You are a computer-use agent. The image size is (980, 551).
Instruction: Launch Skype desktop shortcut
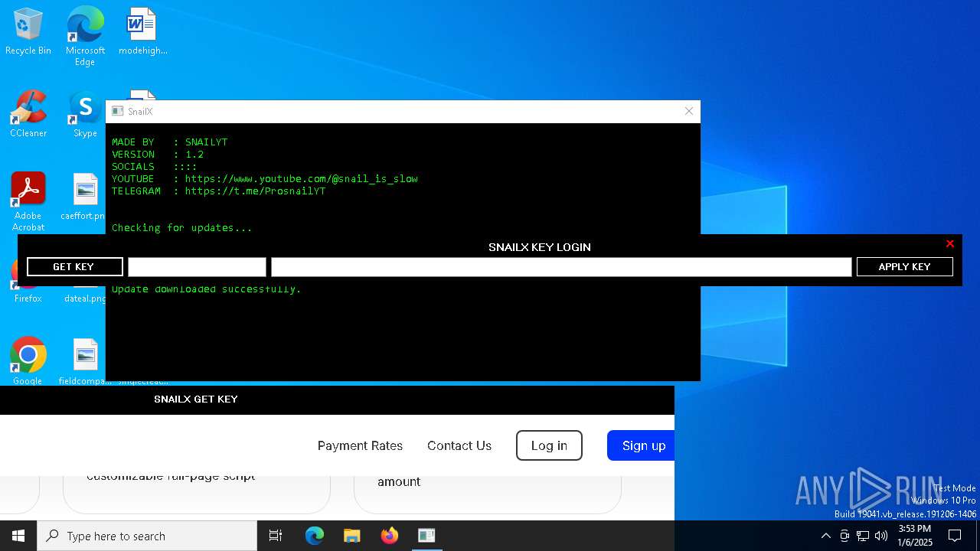(x=85, y=114)
